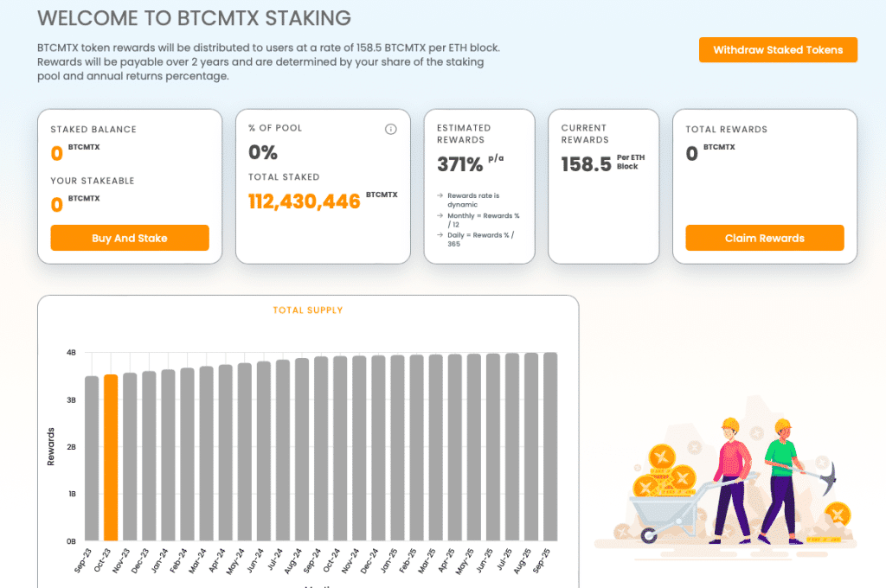Click the Total Staked value 112,430,446

click(302, 201)
